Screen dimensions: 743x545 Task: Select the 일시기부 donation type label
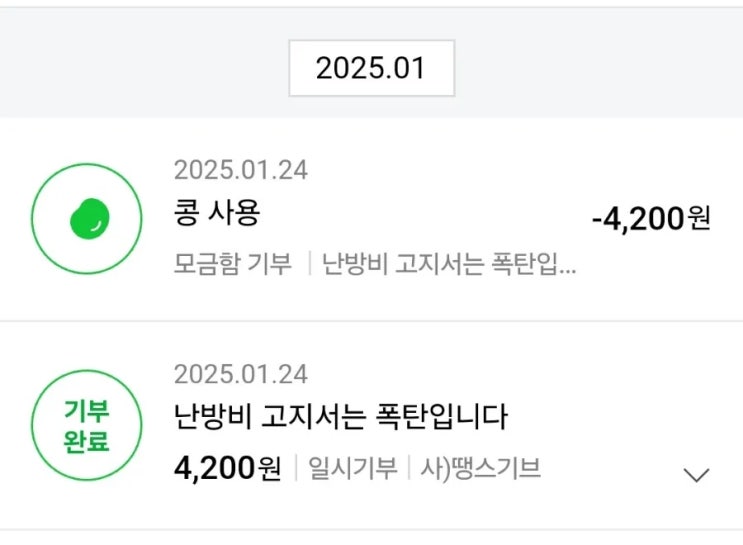(x=351, y=468)
